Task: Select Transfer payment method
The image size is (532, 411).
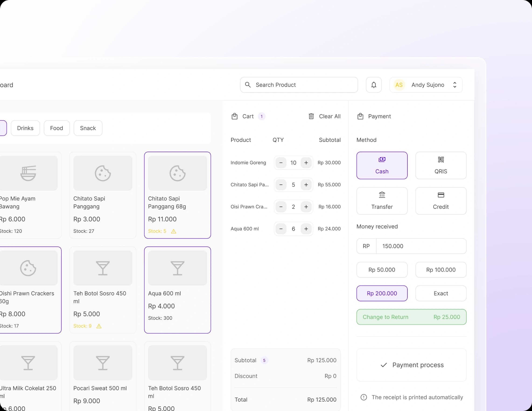Action: 382,201
